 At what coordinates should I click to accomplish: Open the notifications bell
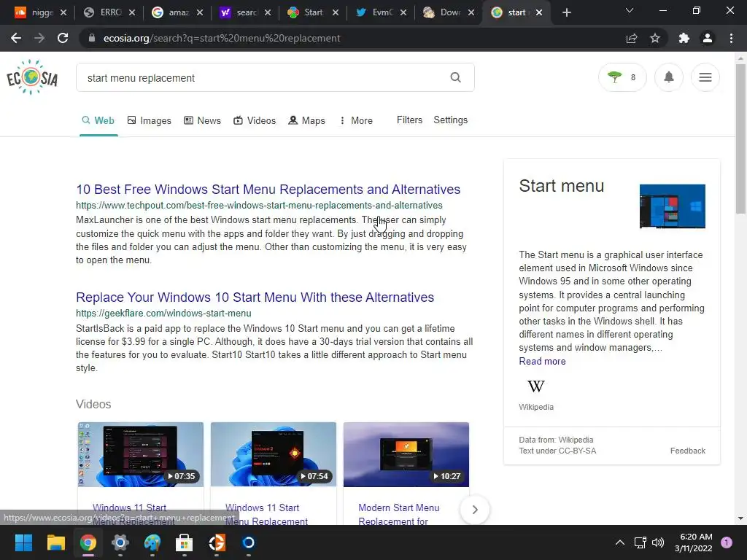[669, 77]
